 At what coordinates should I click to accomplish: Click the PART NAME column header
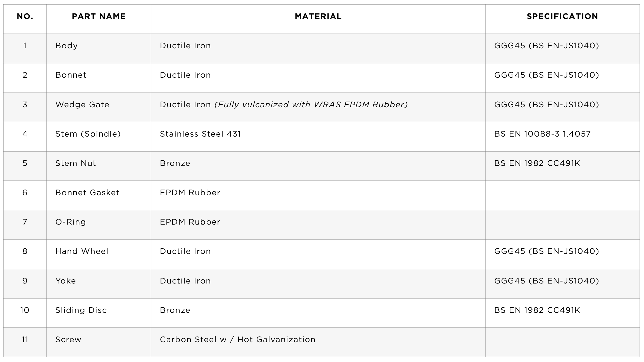(x=99, y=16)
